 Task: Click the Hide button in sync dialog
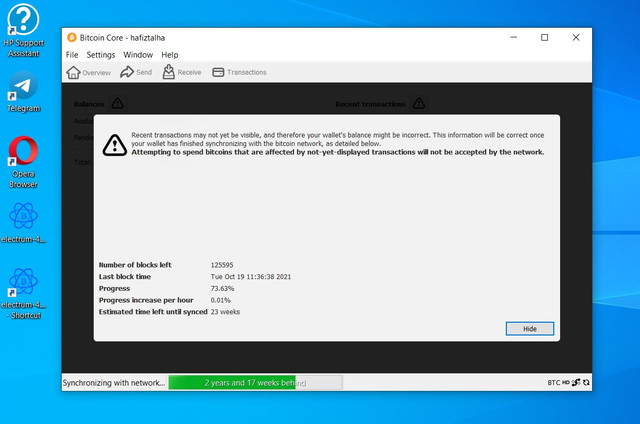pyautogui.click(x=530, y=329)
